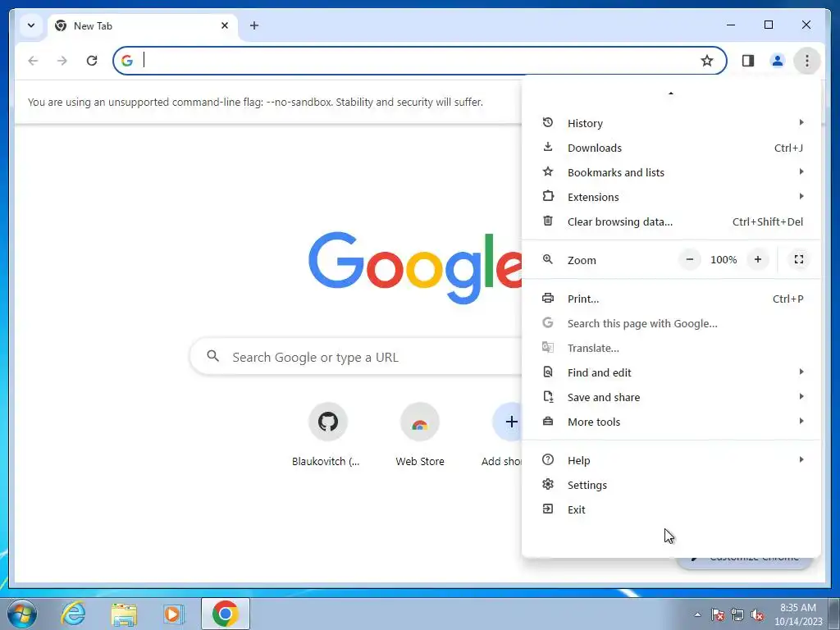Click the Find and edit icon
Screen dimensions: 840x630
tap(547, 372)
